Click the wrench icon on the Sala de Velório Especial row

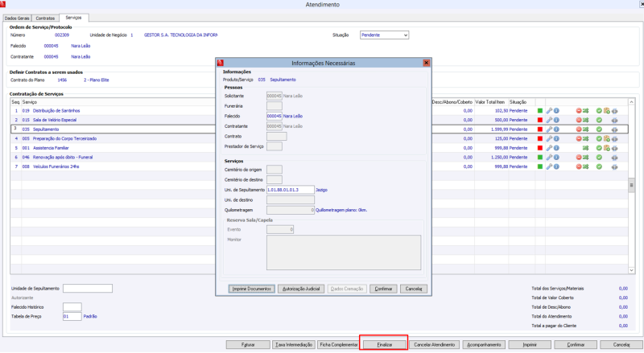point(549,121)
